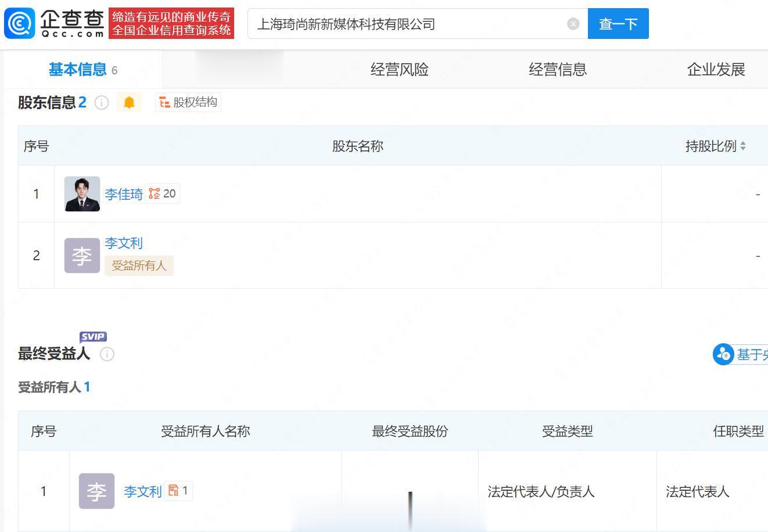
Task: Open 李文利 link in beneficiary table
Action: click(x=142, y=491)
